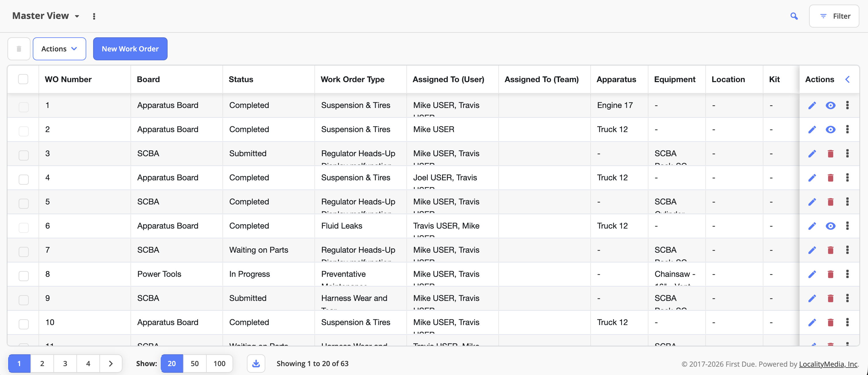Viewport: 868px width, 375px height.
Task: Collapse the Actions column with chevron
Action: pyautogui.click(x=848, y=80)
